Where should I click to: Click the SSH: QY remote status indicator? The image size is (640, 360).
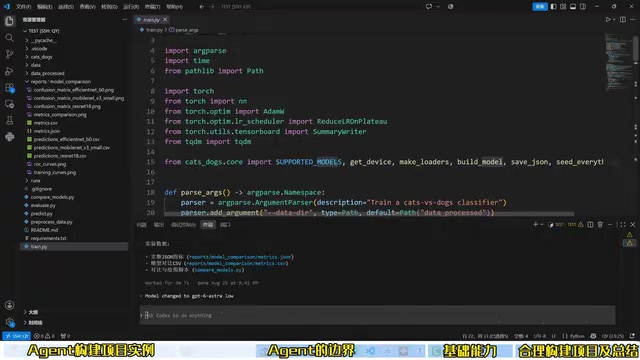tap(16, 336)
